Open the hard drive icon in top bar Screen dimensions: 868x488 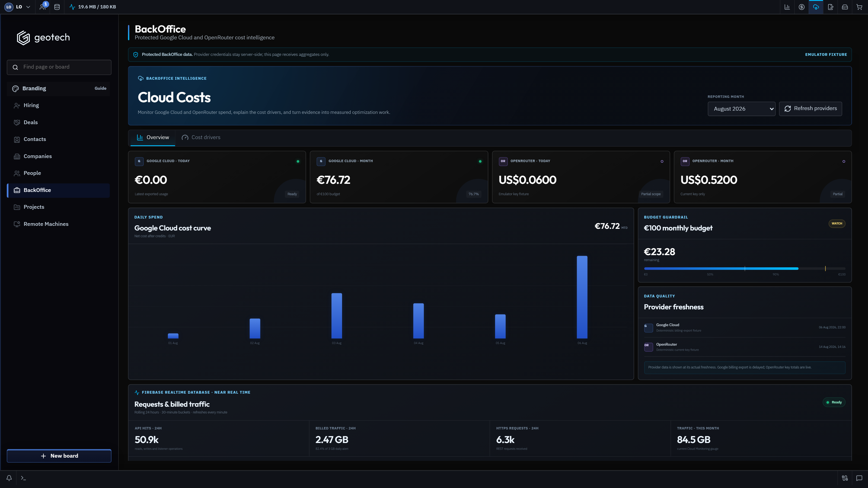[845, 7]
